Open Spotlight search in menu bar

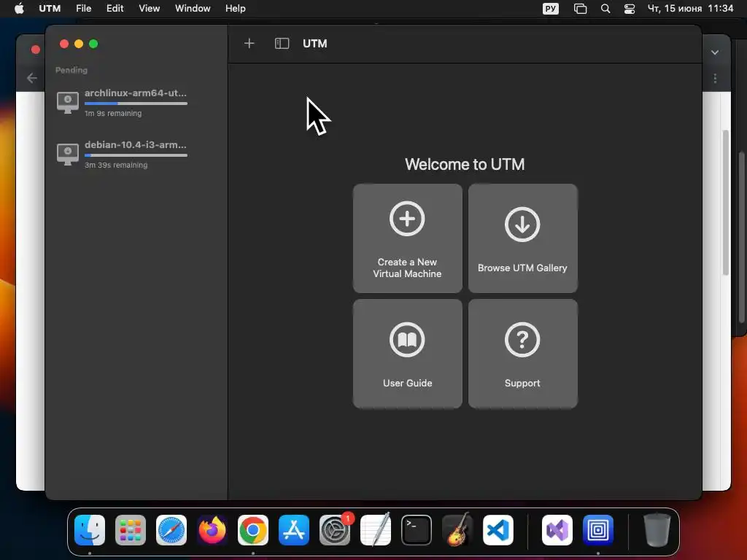coord(605,9)
